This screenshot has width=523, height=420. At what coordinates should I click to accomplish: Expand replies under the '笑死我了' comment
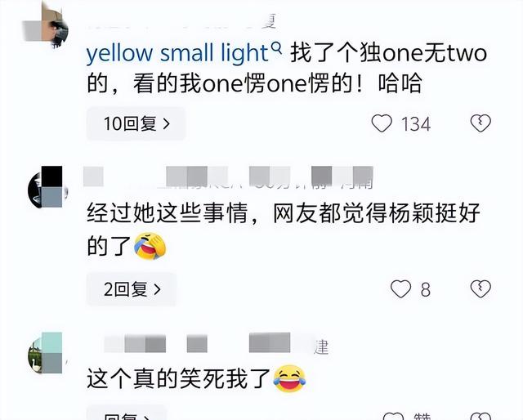[x=127, y=413]
